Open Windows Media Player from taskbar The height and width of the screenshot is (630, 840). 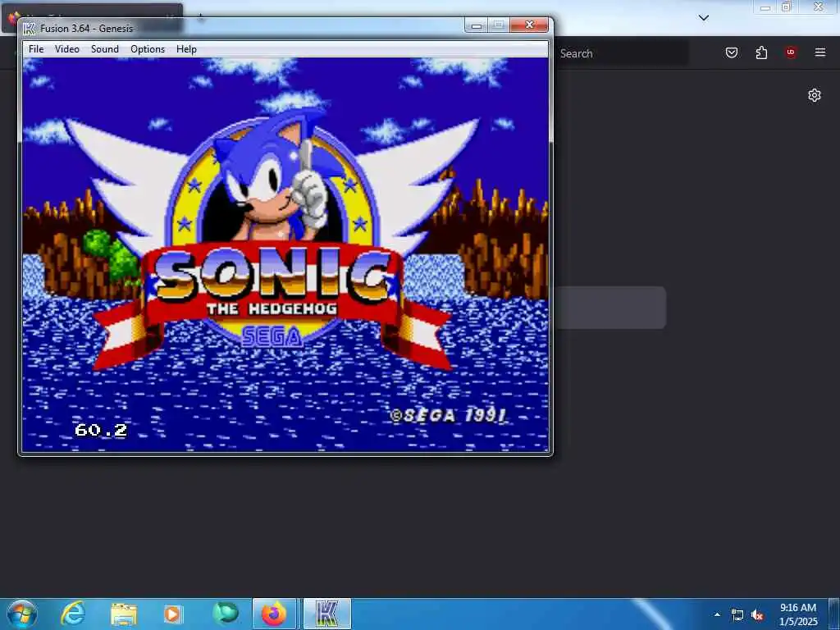coord(173,614)
